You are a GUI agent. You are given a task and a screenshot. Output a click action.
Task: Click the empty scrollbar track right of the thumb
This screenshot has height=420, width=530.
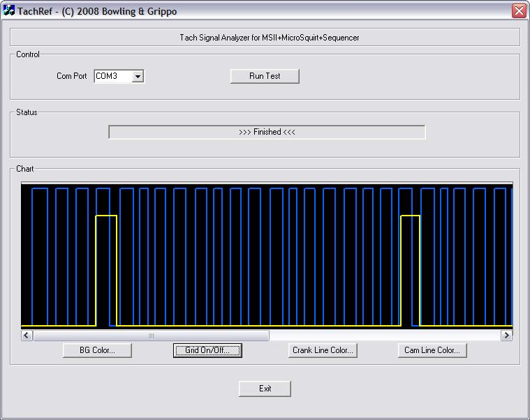click(384, 336)
